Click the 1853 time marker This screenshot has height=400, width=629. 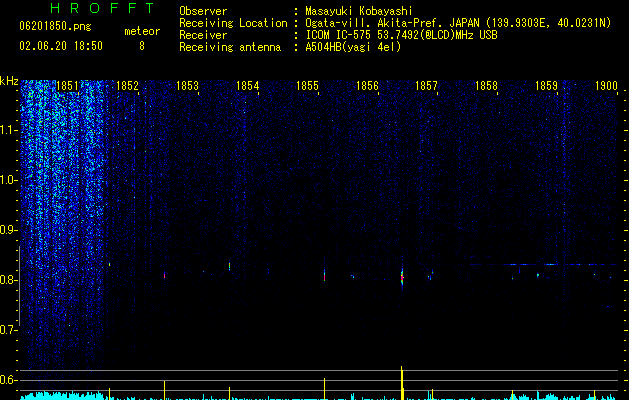tap(187, 86)
